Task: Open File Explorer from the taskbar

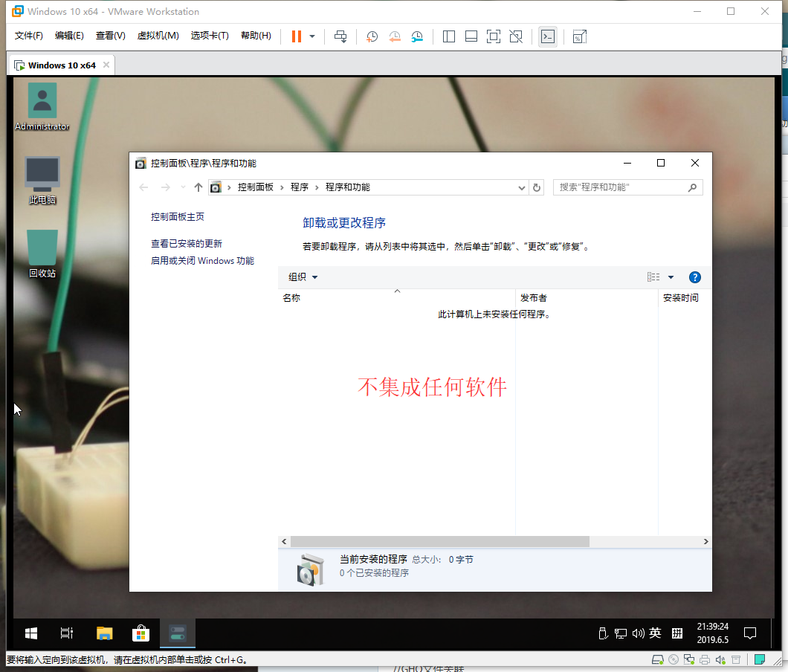Action: (105, 633)
